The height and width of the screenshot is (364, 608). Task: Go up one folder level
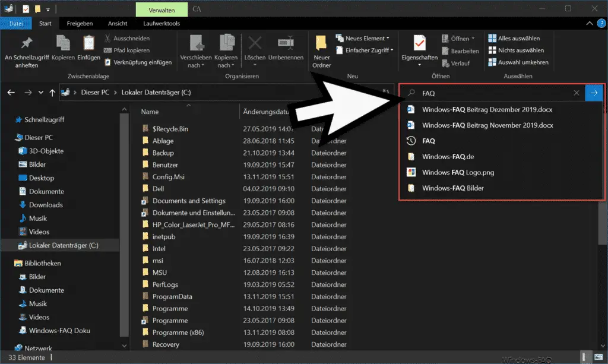tap(52, 93)
